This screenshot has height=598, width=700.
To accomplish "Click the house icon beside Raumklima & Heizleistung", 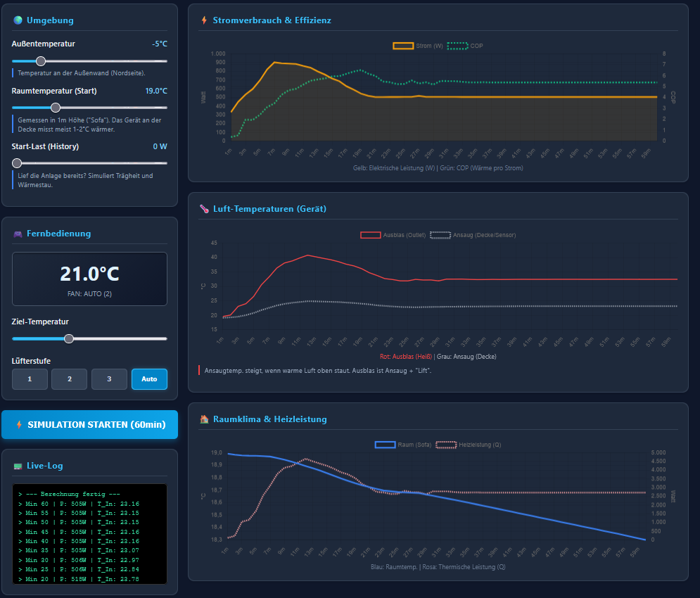I will [x=204, y=419].
